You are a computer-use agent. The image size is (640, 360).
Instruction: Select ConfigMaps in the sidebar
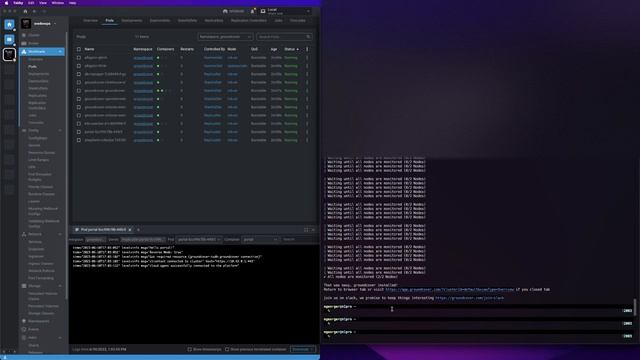click(38, 138)
